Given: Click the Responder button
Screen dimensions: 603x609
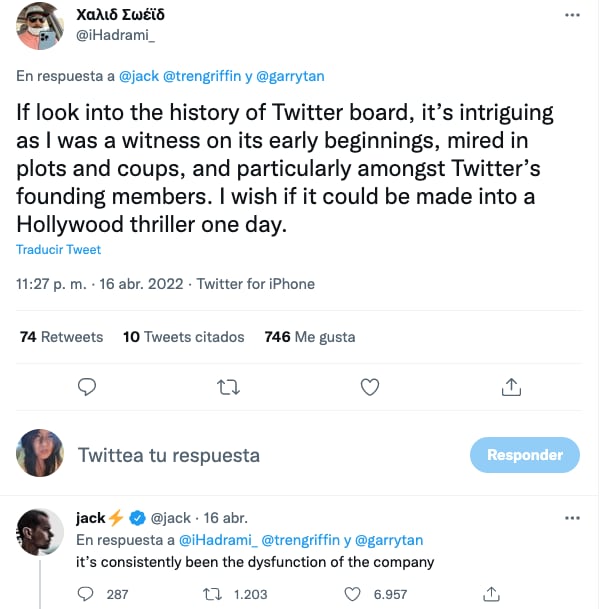Looking at the screenshot, I should coord(524,455).
